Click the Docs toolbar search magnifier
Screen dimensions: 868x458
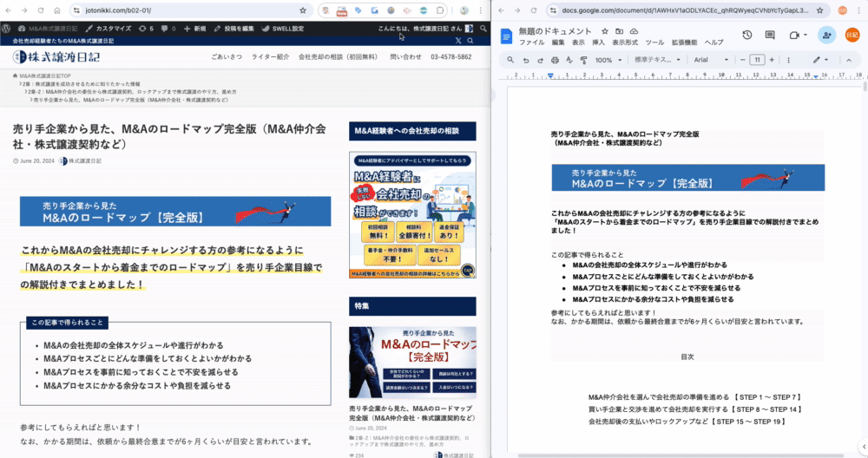pos(510,60)
